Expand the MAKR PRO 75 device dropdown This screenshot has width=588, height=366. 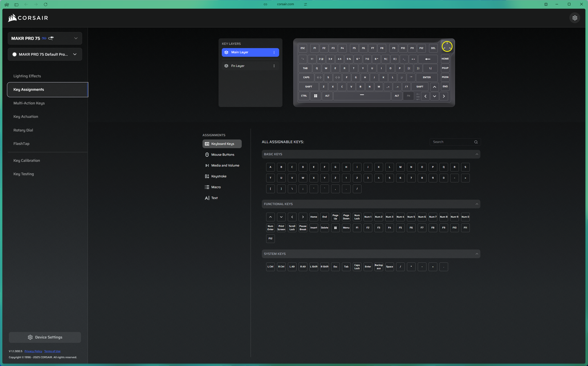(x=76, y=38)
